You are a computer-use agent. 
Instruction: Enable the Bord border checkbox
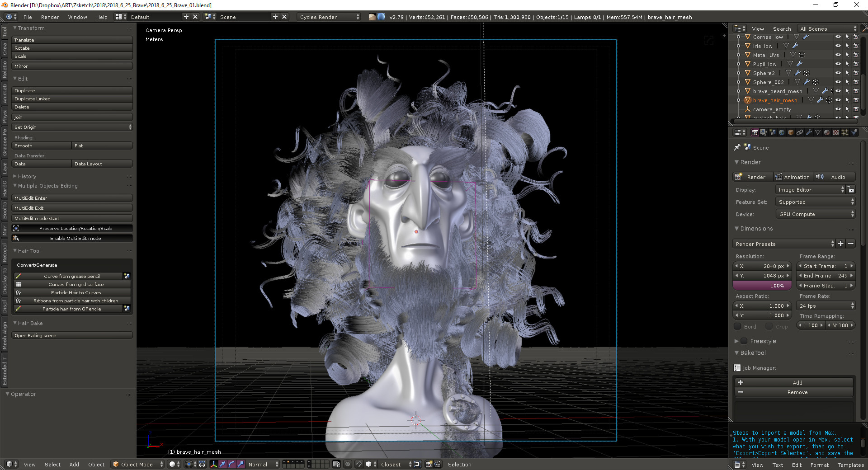click(x=738, y=326)
